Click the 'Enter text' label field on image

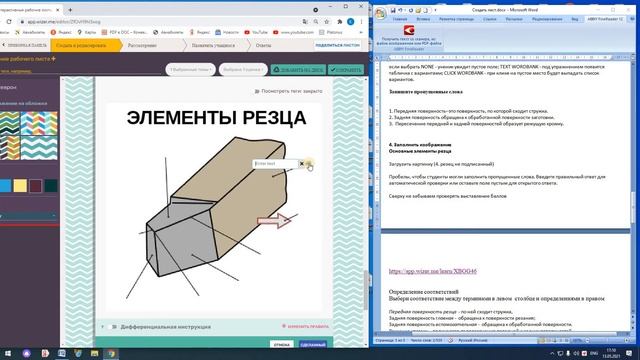click(x=276, y=163)
